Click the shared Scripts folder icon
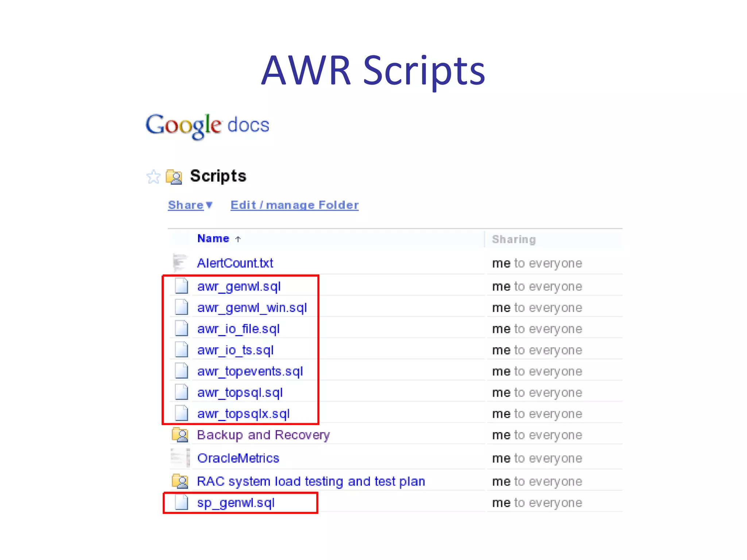The height and width of the screenshot is (560, 747). coord(174,177)
